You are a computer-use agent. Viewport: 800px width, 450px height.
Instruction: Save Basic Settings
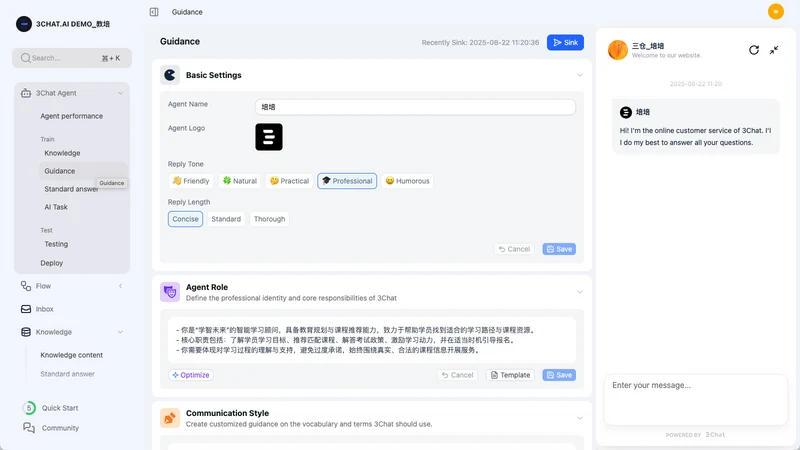[x=559, y=249]
